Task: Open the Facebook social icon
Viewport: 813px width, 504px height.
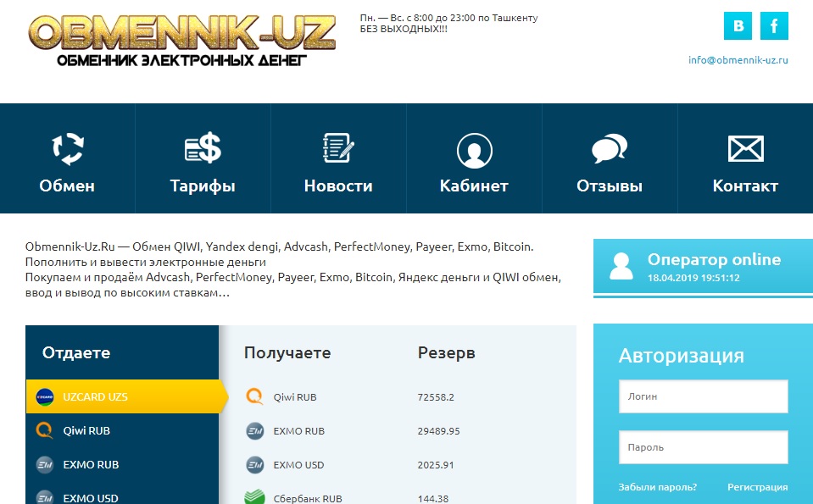Action: (x=774, y=26)
